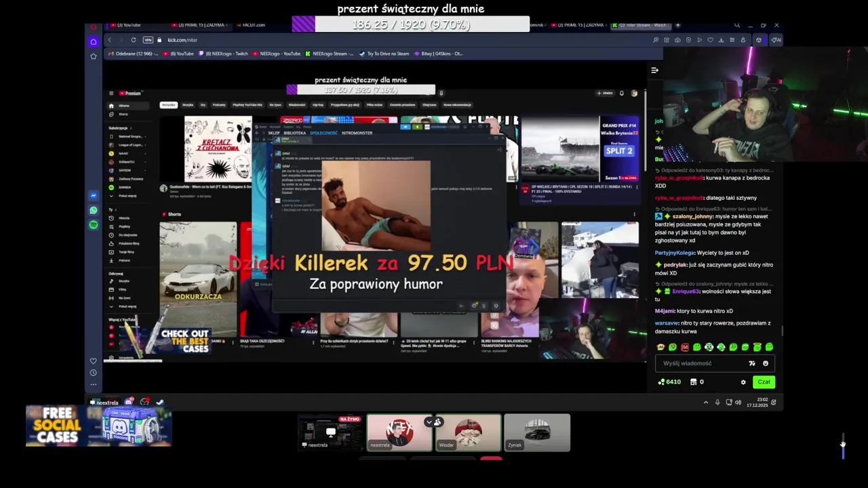The height and width of the screenshot is (488, 868).
Task: Click the SKLEP tab in Steam window
Action: coord(274,133)
